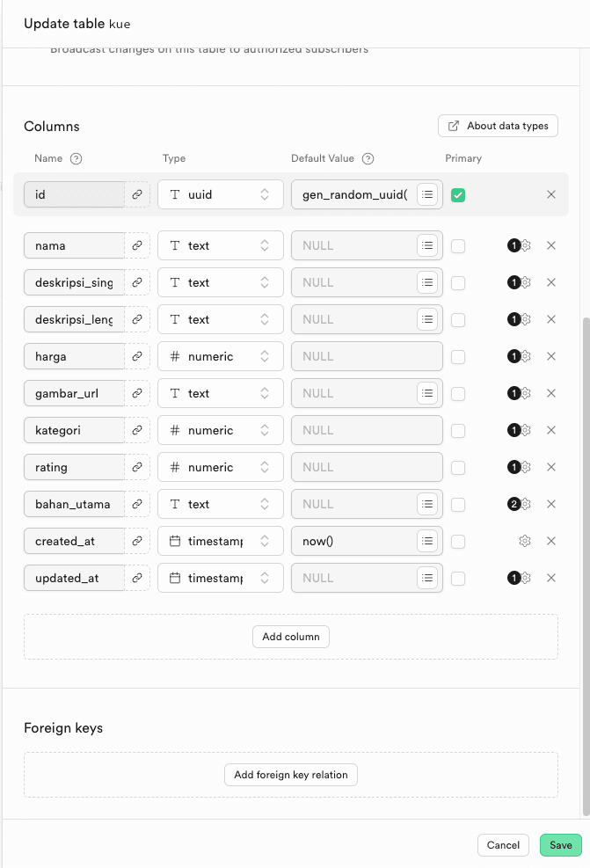Image resolution: width=590 pixels, height=868 pixels.
Task: Remove the id column
Action: [551, 194]
